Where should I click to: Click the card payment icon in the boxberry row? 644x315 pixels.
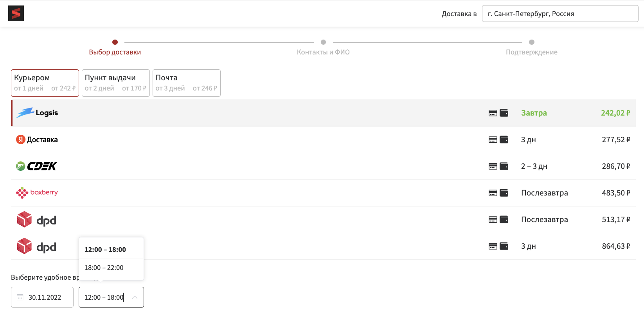click(493, 193)
